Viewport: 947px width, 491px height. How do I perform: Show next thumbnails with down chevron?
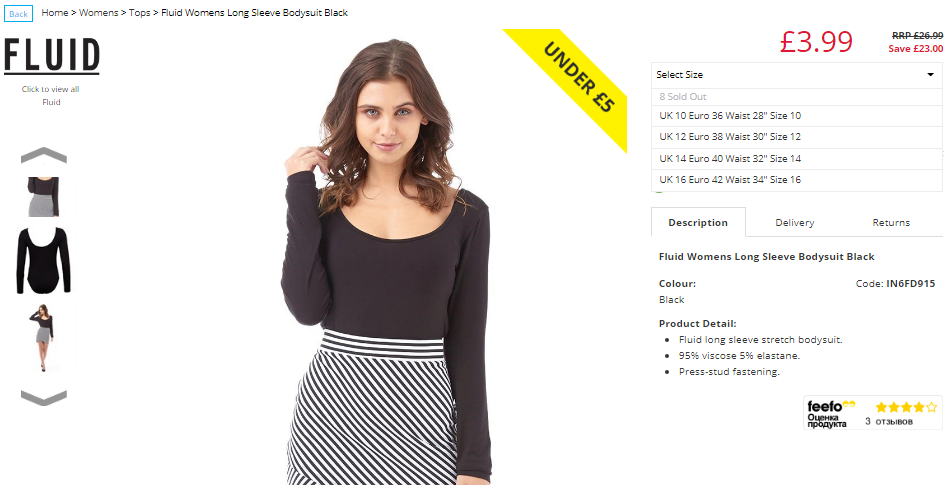coord(43,397)
